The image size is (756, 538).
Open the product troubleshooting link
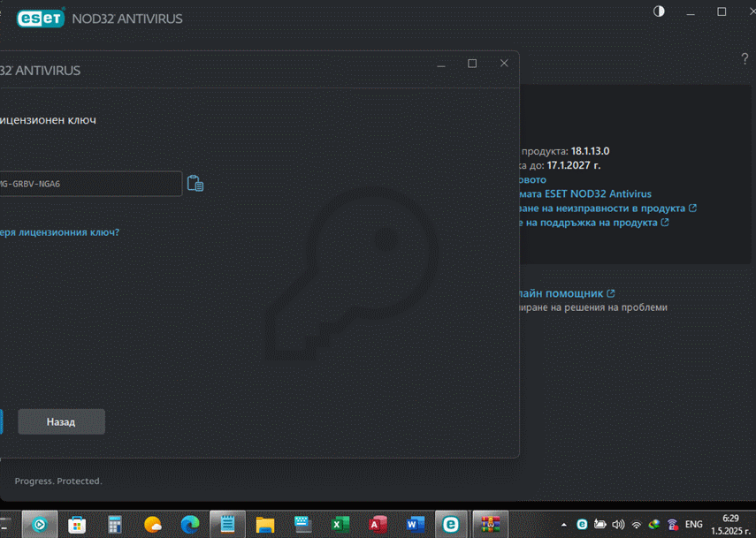click(607, 208)
